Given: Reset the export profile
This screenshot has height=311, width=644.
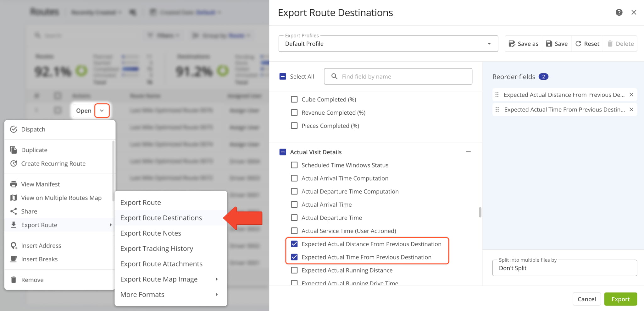Looking at the screenshot, I should (x=587, y=44).
